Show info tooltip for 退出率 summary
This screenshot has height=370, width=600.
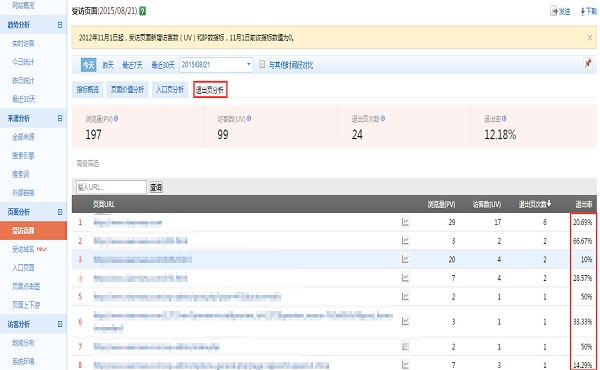pyautogui.click(x=504, y=119)
